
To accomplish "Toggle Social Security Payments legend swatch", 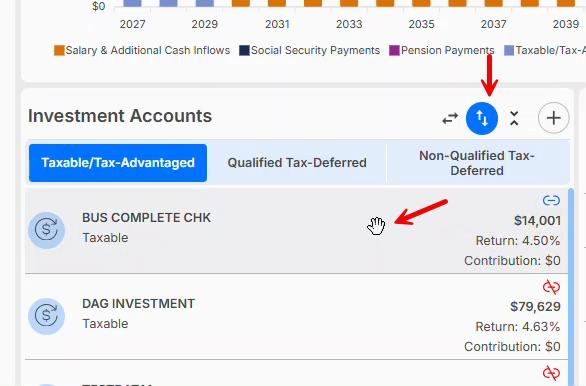I will 244,50.
